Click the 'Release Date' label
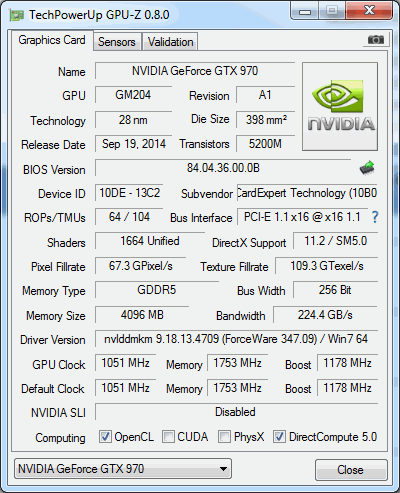 [x=53, y=145]
